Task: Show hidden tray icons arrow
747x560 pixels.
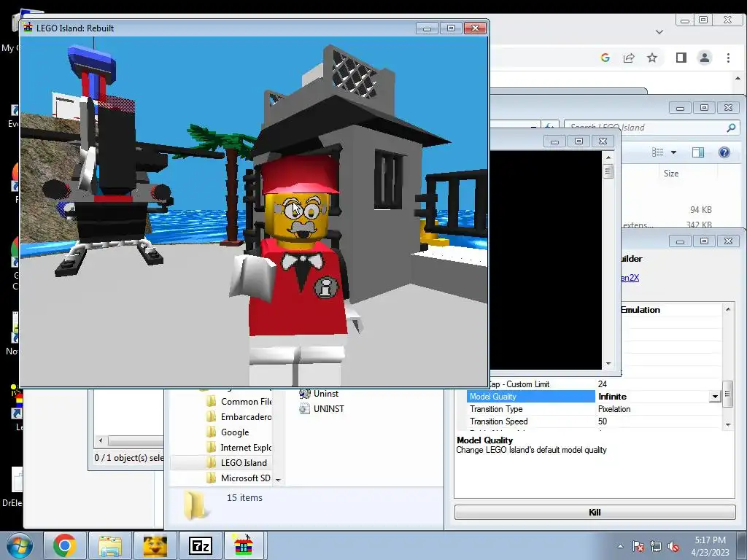Action: point(620,546)
